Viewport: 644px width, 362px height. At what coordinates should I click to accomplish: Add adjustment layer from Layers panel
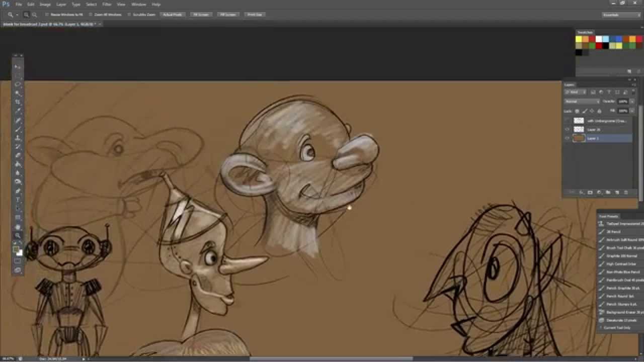[x=599, y=192]
